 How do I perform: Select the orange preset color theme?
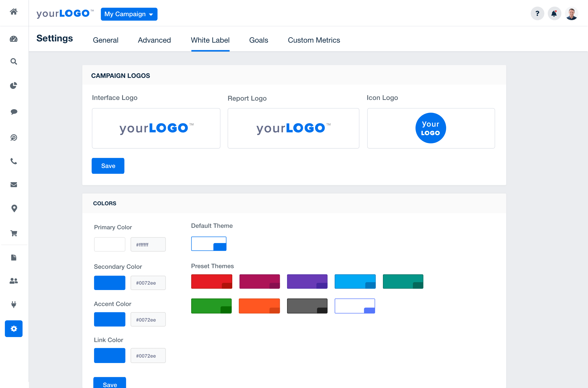tap(259, 305)
